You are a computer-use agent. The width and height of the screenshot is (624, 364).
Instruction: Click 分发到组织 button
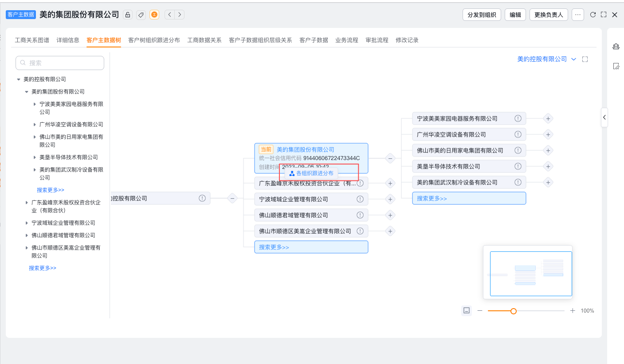482,15
